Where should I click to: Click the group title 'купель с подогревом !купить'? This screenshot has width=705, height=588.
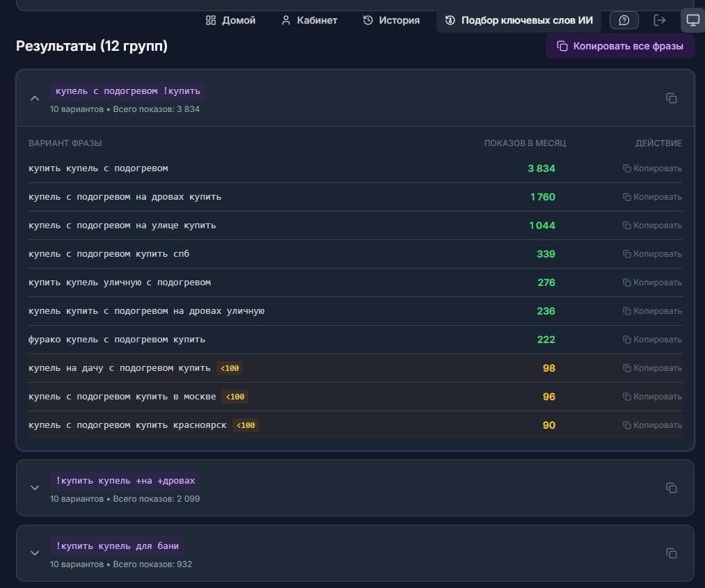click(127, 90)
